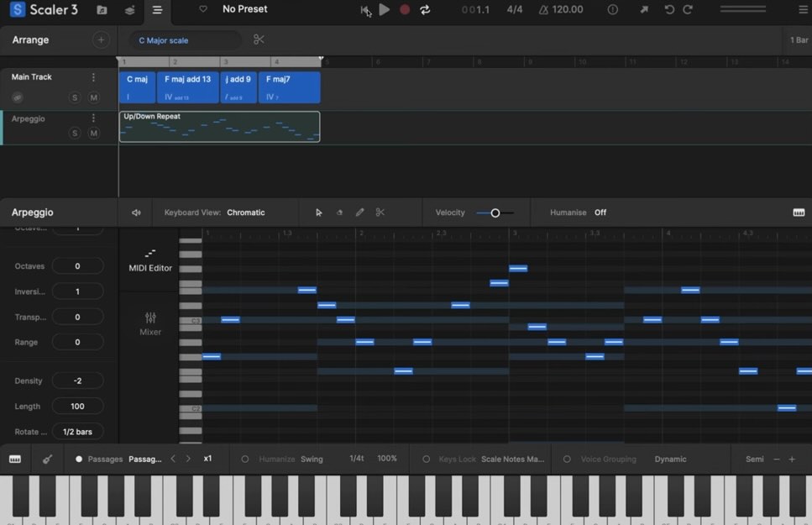Click the guitar view icon in the bottom bar
Image resolution: width=812 pixels, height=525 pixels.
48,459
